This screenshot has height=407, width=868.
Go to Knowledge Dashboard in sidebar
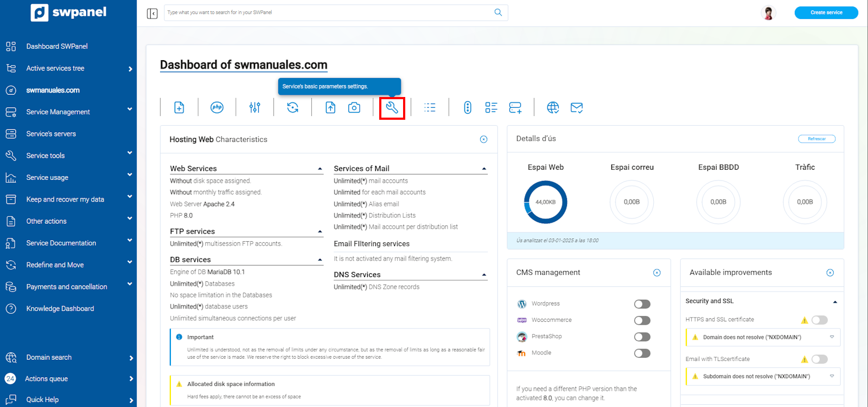[60, 308]
